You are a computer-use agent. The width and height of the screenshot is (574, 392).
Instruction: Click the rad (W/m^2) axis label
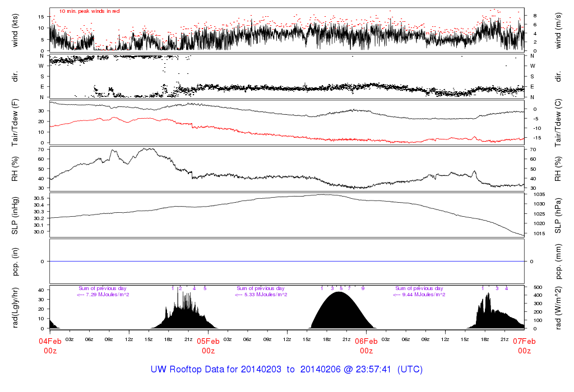(x=559, y=307)
